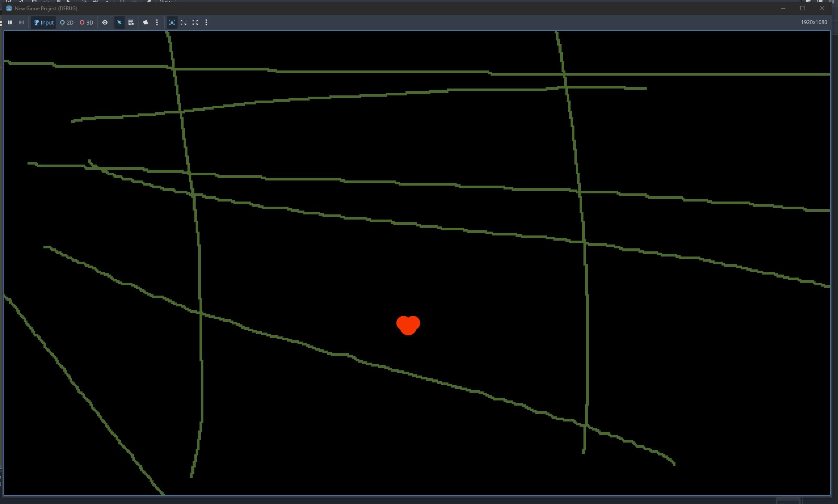Image resolution: width=838 pixels, height=504 pixels.
Task: Open embed options three-dot menu
Action: click(x=206, y=22)
